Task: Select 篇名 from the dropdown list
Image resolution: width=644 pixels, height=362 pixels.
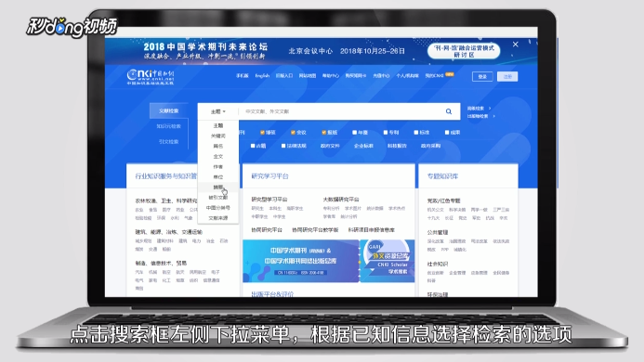Action: pyautogui.click(x=218, y=146)
